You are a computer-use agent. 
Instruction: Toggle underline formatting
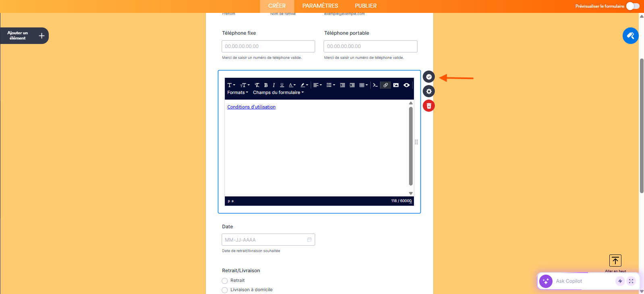(x=282, y=85)
